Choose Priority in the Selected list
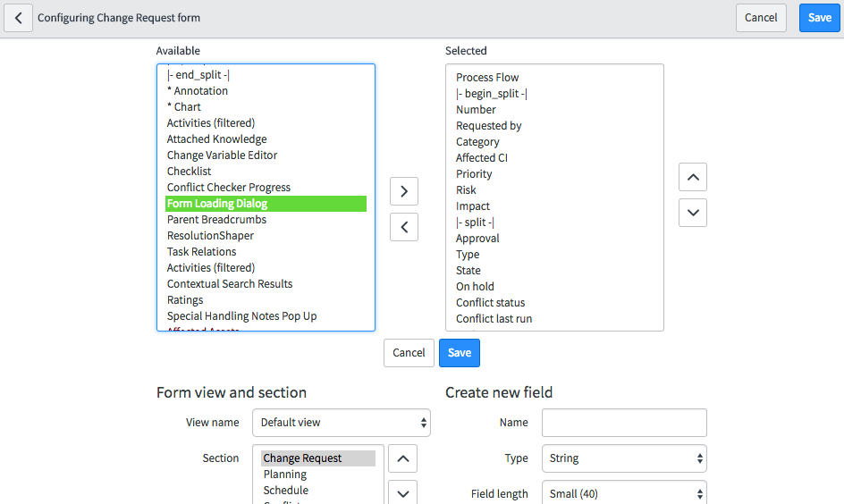This screenshot has height=504, width=844. (474, 174)
